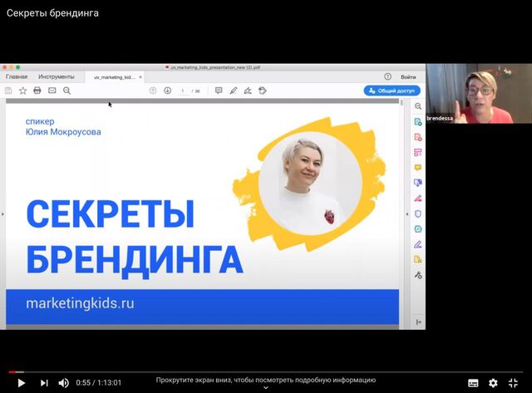Add a comment with the speech bubble icon

tap(219, 91)
